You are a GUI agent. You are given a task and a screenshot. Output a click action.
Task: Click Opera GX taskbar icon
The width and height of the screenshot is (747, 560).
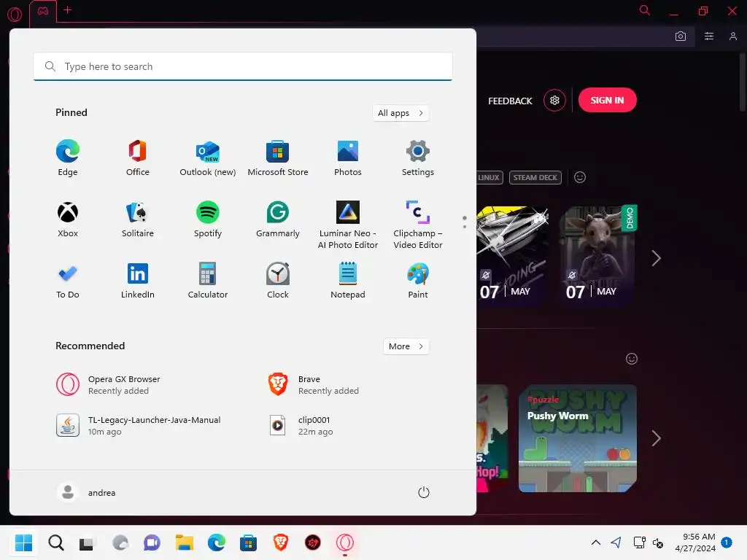345,542
